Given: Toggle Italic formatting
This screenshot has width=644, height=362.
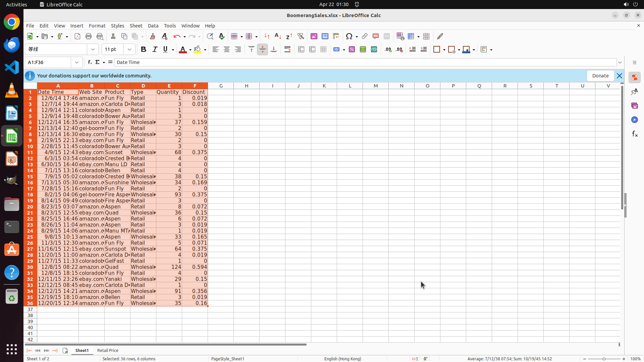Looking at the screenshot, I should pos(155,50).
